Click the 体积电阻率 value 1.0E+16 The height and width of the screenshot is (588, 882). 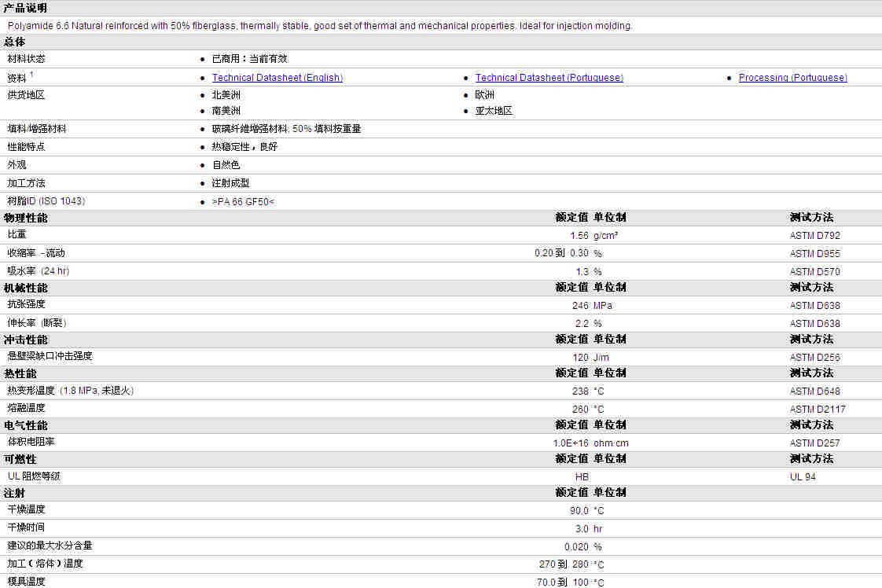coord(571,443)
